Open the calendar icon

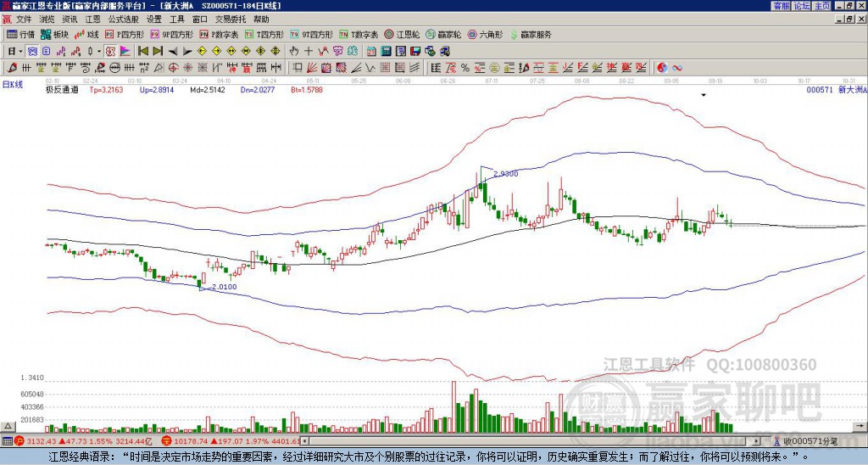371,52
